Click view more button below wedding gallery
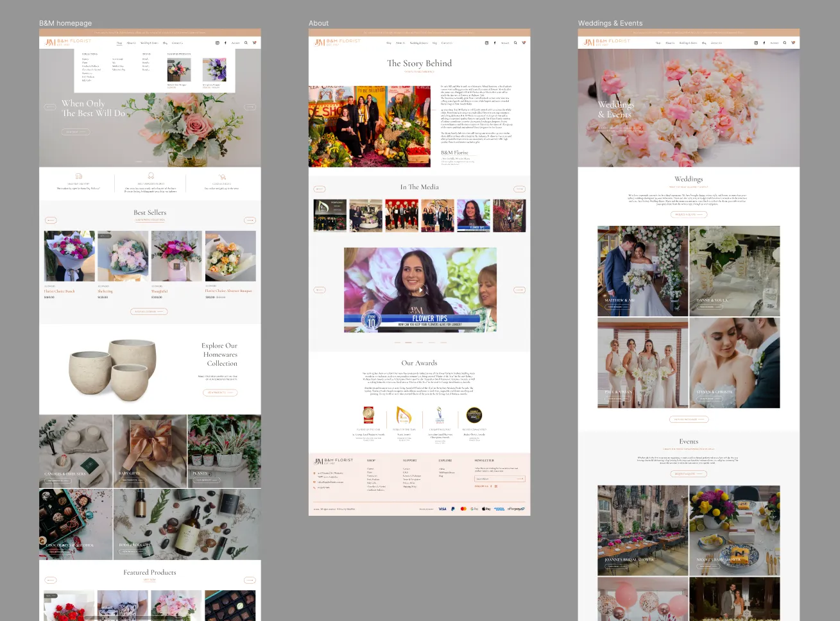The width and height of the screenshot is (840, 621). [689, 420]
